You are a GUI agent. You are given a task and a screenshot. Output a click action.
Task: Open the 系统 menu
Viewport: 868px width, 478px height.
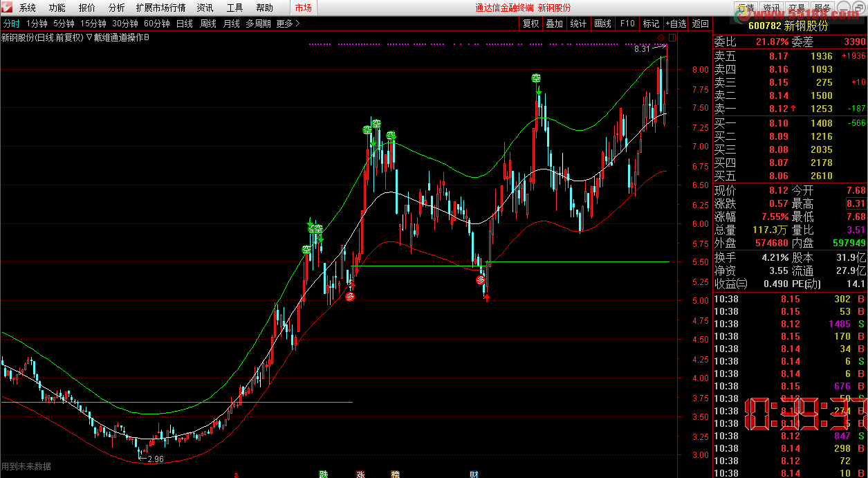click(28, 8)
